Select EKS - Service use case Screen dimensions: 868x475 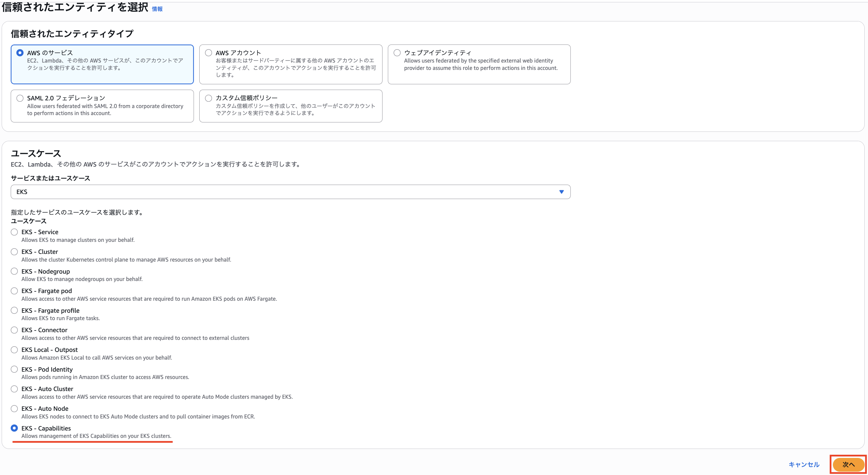pyautogui.click(x=14, y=232)
